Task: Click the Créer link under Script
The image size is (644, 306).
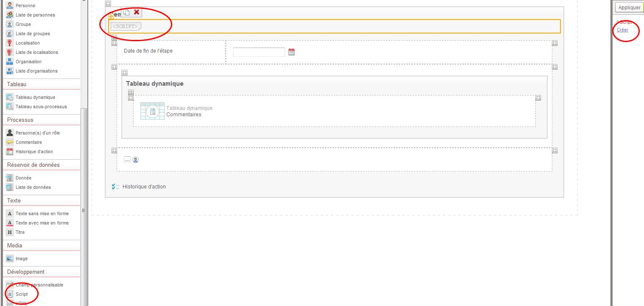Action: click(x=622, y=30)
